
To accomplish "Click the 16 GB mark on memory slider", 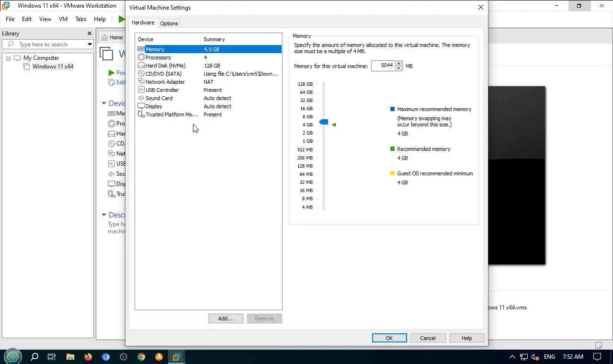I will pyautogui.click(x=306, y=109).
